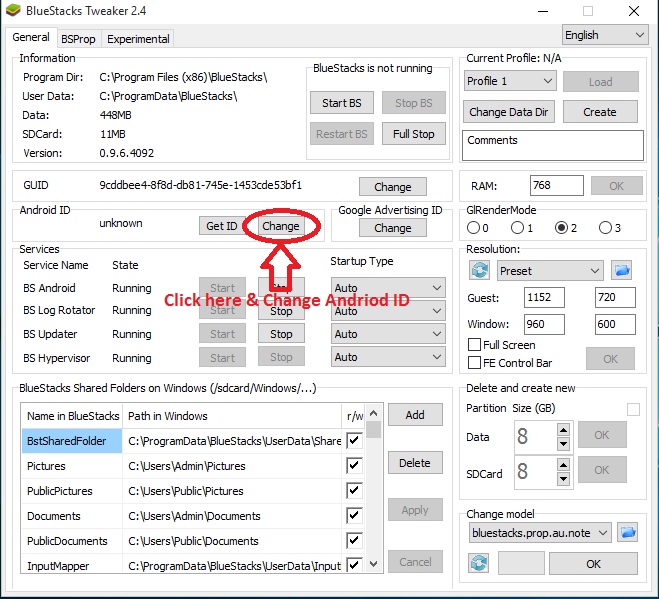Stop the BS Updater service
This screenshot has width=659, height=599.
coord(281,334)
